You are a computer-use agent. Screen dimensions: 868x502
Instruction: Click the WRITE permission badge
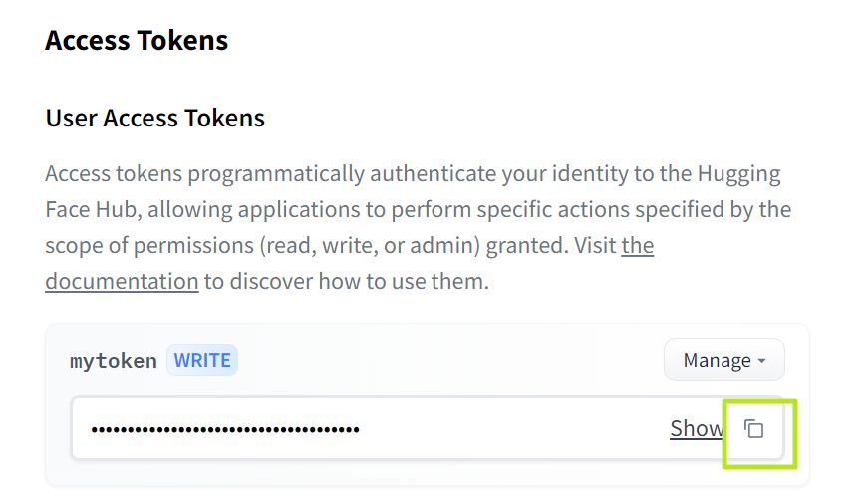click(x=202, y=360)
